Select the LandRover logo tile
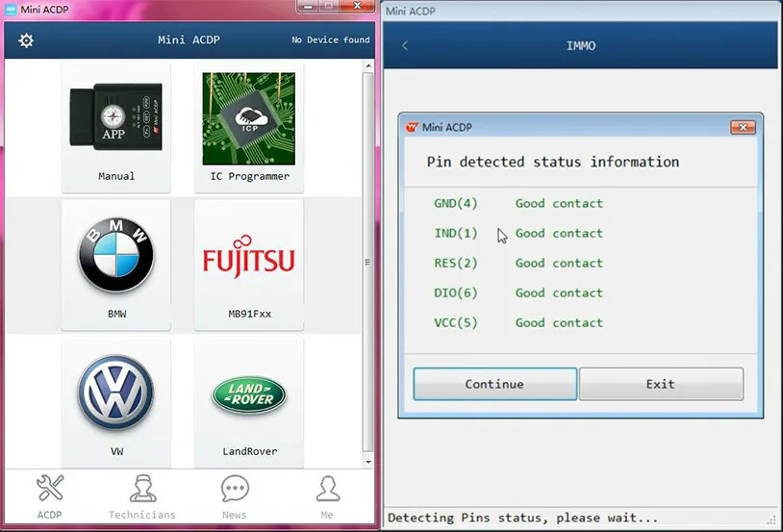The width and height of the screenshot is (783, 532). tap(249, 403)
